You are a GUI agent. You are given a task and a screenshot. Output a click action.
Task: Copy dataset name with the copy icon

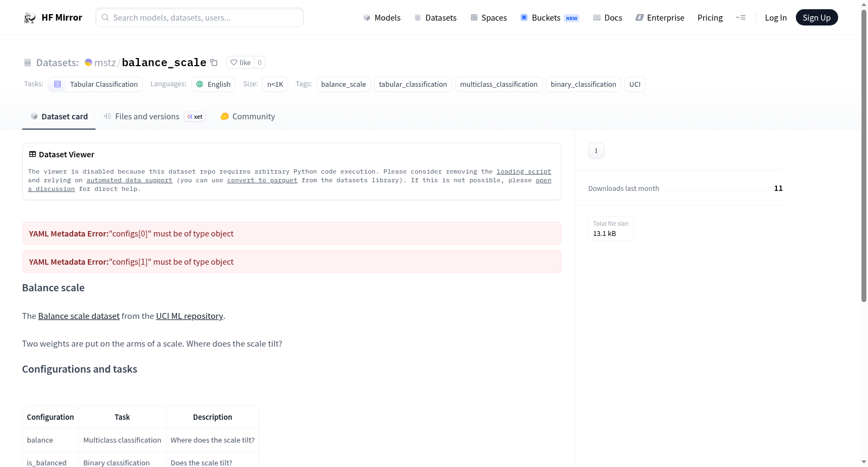(214, 63)
